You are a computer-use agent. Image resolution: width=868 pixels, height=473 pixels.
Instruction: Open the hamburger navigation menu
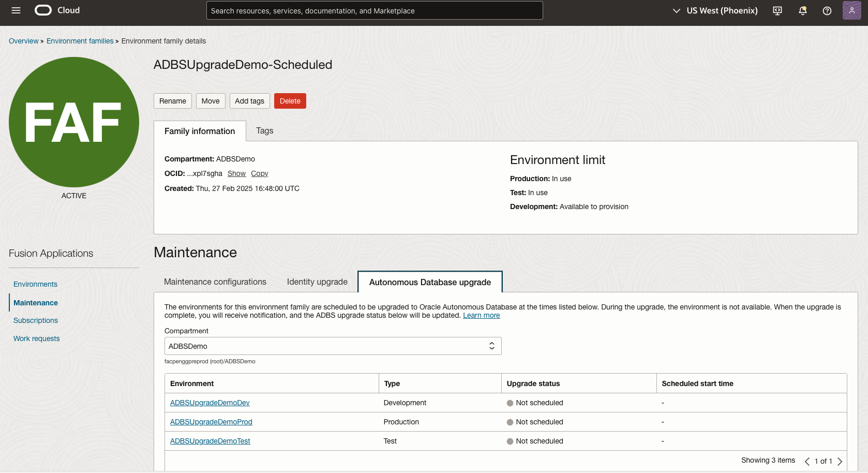pos(16,10)
